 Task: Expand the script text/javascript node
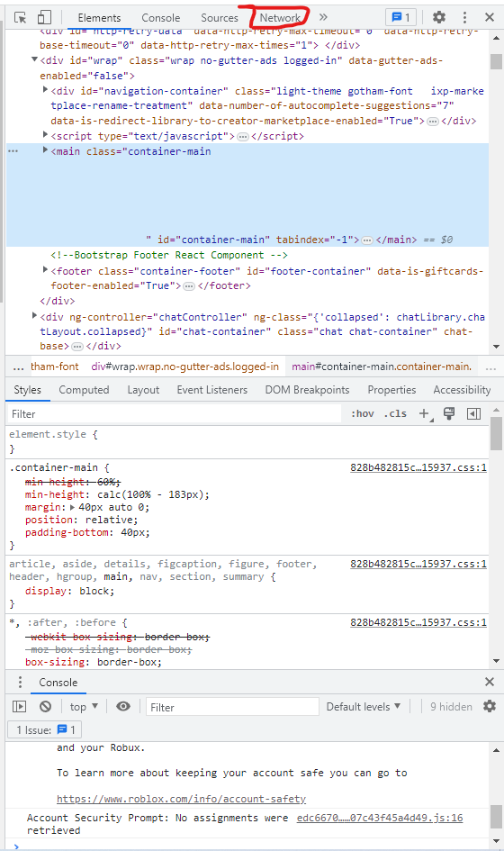[x=45, y=134]
